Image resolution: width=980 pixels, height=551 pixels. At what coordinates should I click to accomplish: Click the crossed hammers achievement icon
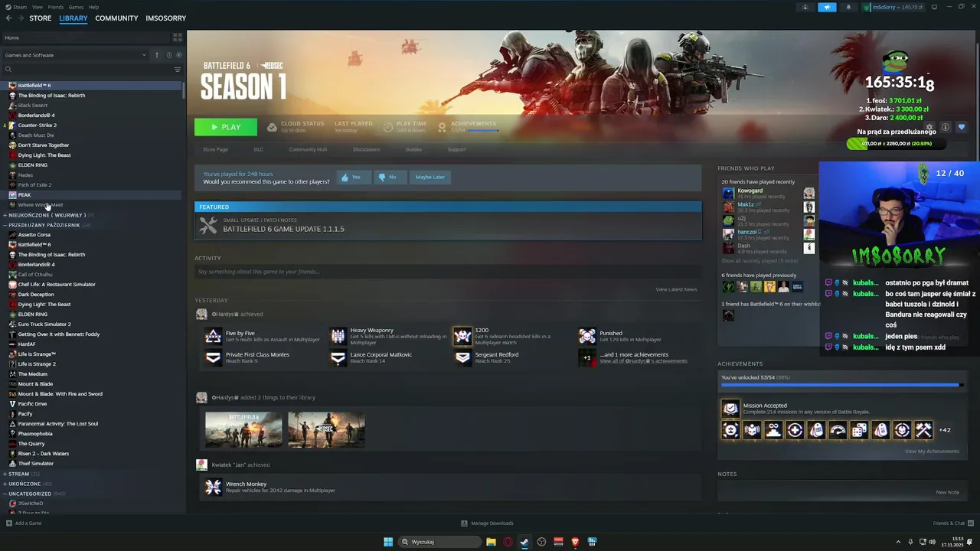923,431
